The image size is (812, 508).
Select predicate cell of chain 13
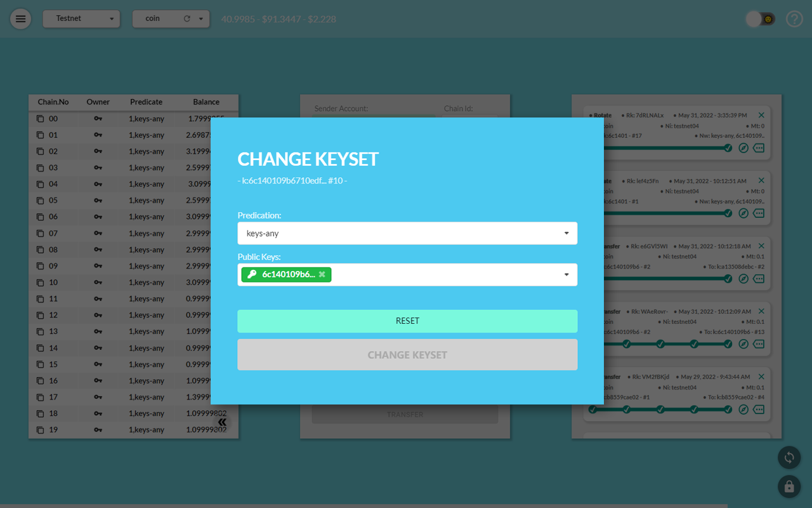click(147, 331)
